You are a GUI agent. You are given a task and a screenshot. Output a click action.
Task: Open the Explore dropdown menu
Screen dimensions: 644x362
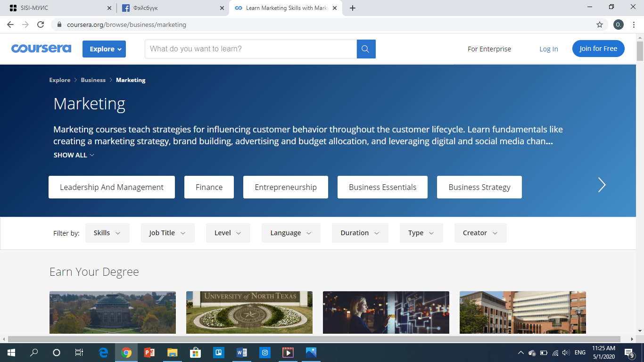click(x=104, y=49)
